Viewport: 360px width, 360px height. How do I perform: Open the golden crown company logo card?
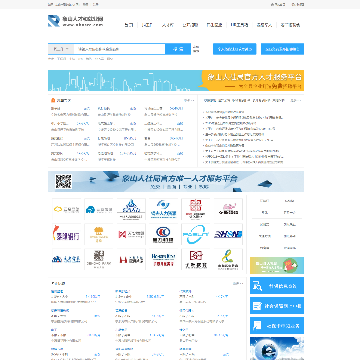click(x=99, y=234)
